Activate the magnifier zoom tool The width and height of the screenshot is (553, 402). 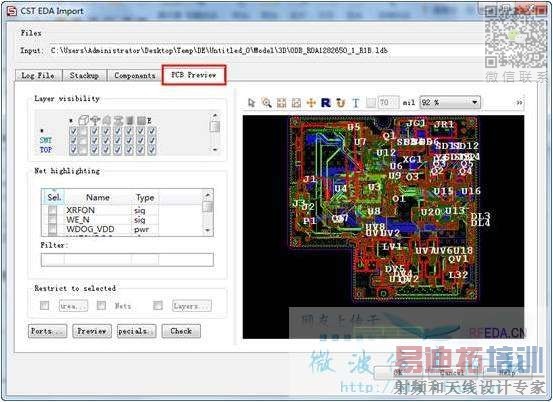267,103
